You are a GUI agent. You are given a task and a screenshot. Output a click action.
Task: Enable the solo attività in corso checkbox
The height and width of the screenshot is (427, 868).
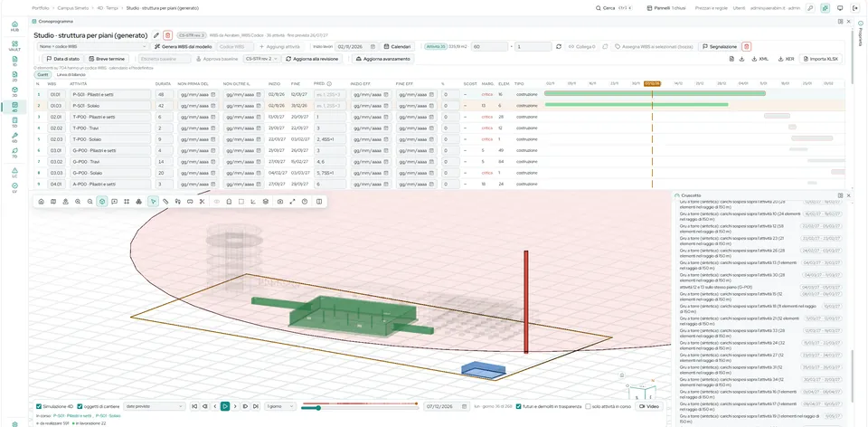588,406
